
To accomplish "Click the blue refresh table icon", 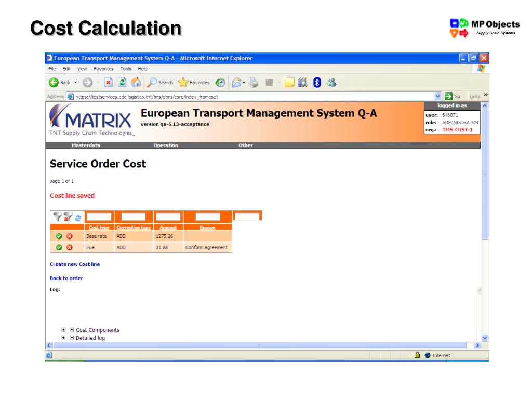I will pyautogui.click(x=78, y=218).
